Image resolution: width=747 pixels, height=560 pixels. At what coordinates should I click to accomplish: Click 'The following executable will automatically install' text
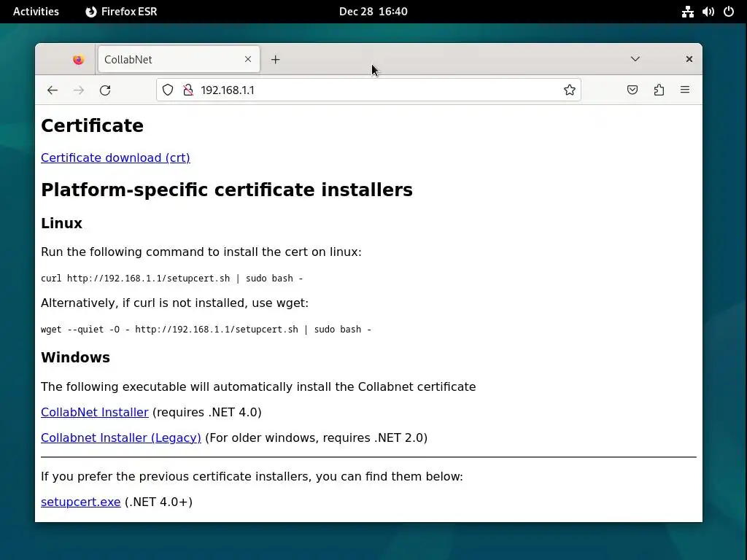point(258,386)
